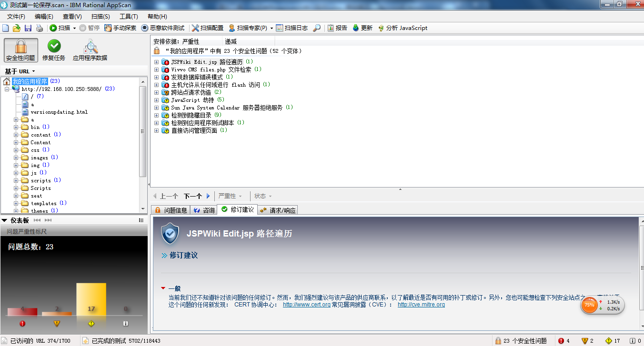Click the 递减 sort order header
The height and width of the screenshot is (346, 644).
[x=231, y=42]
